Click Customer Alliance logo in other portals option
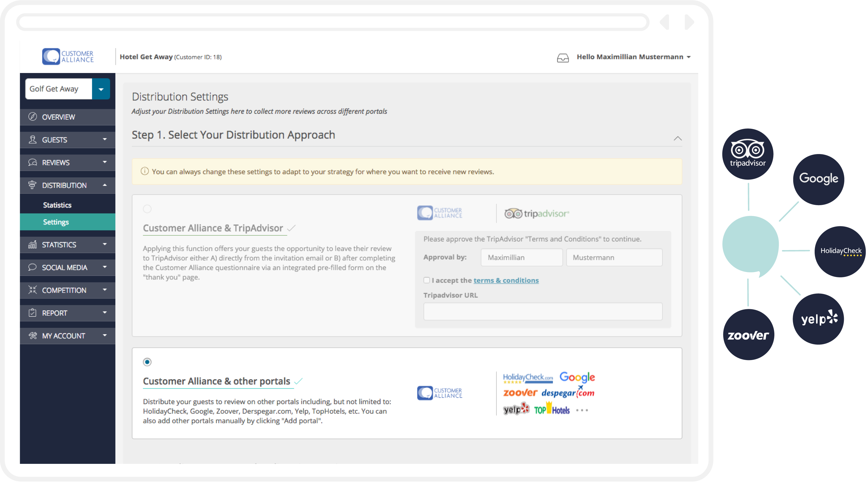Viewport: 868px width, 483px height. tap(439, 393)
